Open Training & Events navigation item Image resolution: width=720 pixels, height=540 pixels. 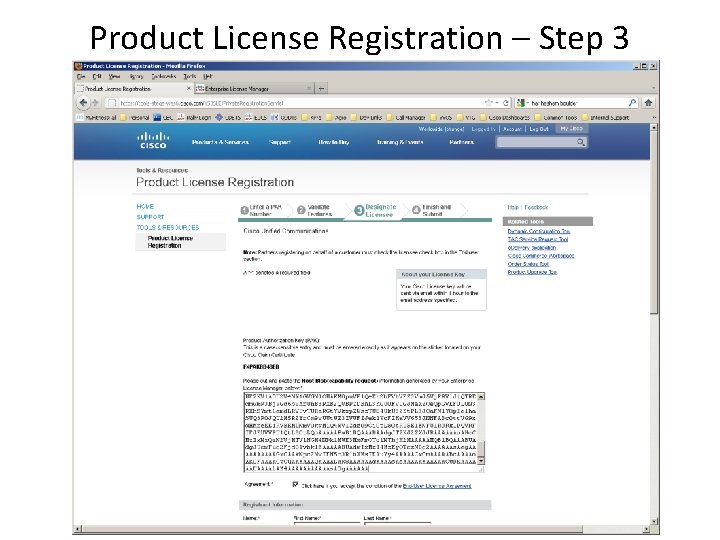click(400, 142)
